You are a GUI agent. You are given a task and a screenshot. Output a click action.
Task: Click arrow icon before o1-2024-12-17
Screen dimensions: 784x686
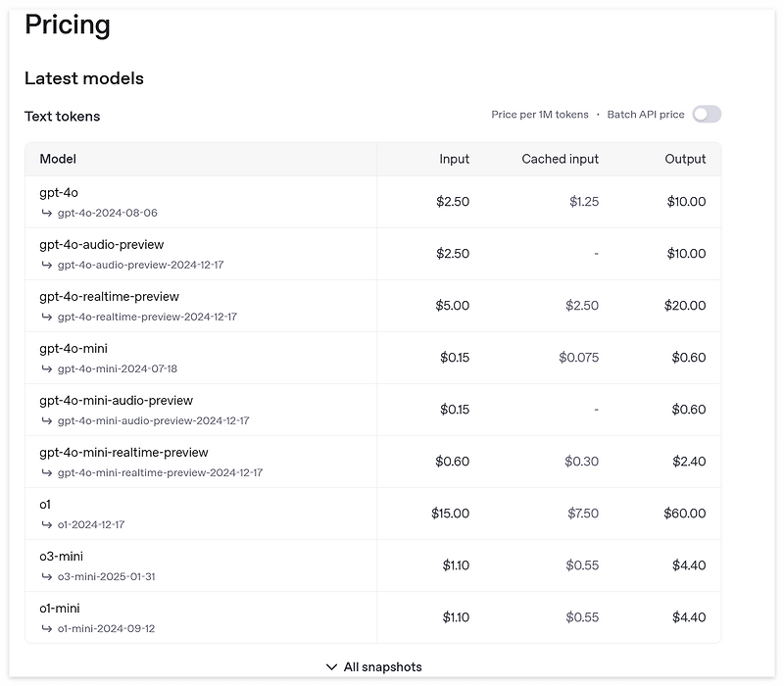(46, 525)
